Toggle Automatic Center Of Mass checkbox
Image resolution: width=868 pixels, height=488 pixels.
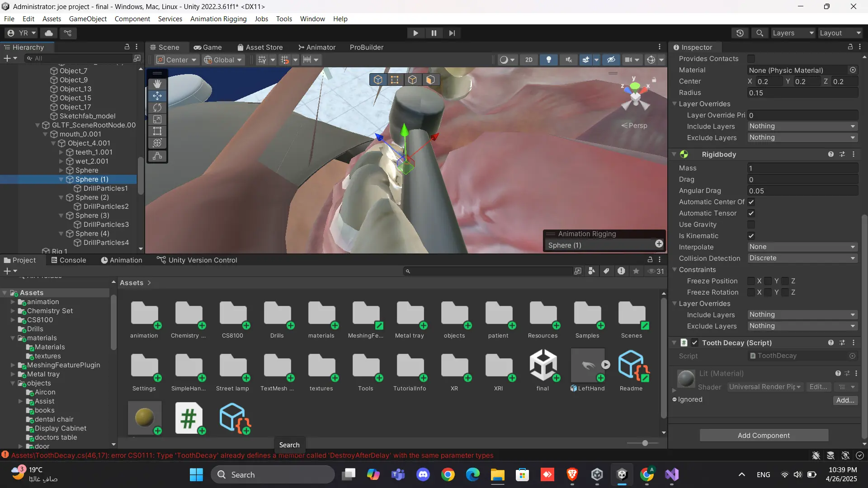(x=751, y=202)
